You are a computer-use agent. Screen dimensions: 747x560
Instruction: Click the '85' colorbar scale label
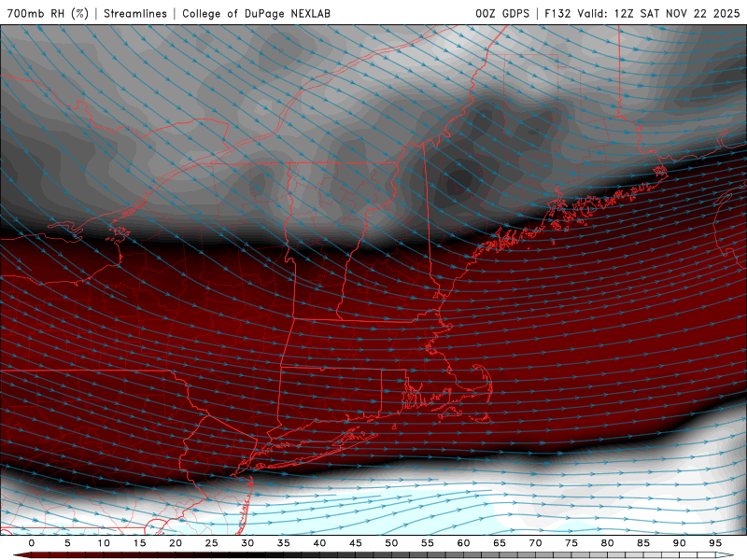(x=643, y=543)
